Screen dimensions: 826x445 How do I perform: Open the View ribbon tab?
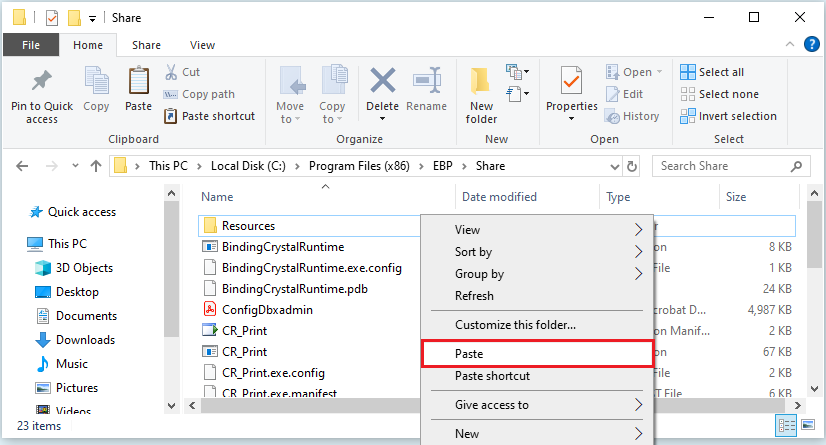click(202, 45)
